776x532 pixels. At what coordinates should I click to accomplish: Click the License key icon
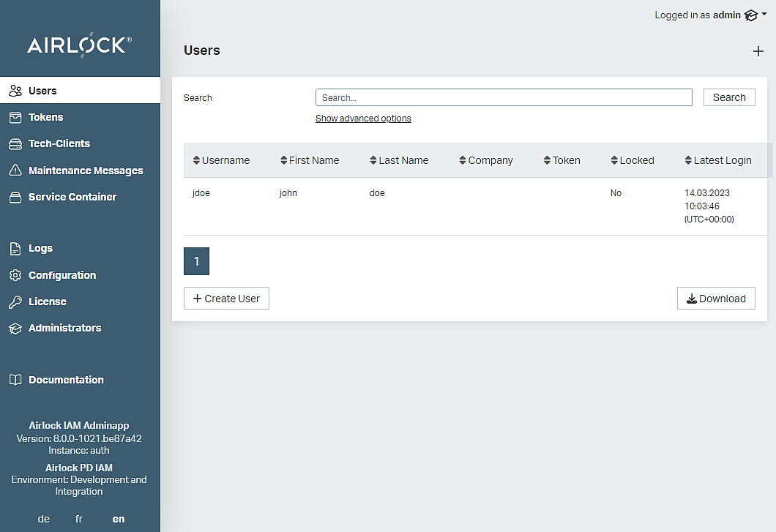(15, 302)
